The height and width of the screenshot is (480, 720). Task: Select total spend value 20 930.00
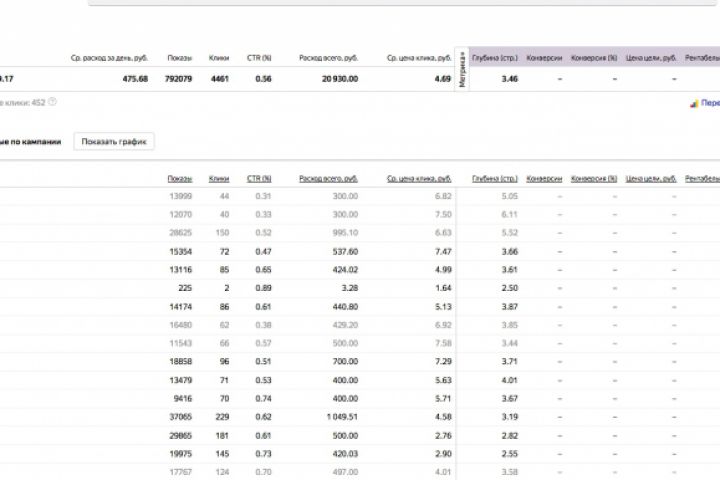click(x=340, y=79)
